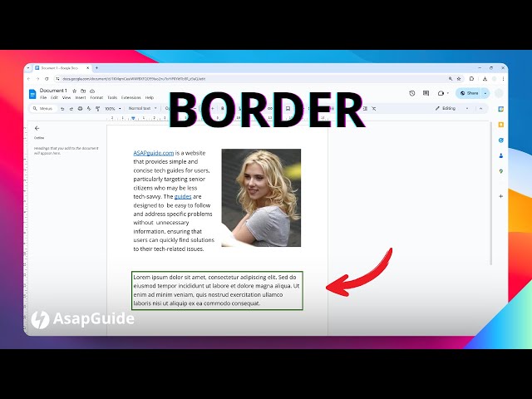Click the redo arrow in the toolbar

click(x=71, y=109)
